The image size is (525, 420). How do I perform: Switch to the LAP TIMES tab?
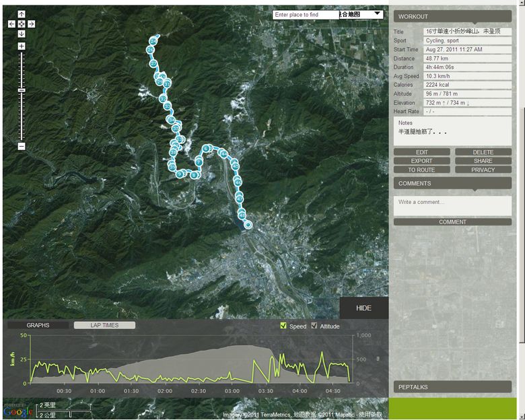[104, 325]
